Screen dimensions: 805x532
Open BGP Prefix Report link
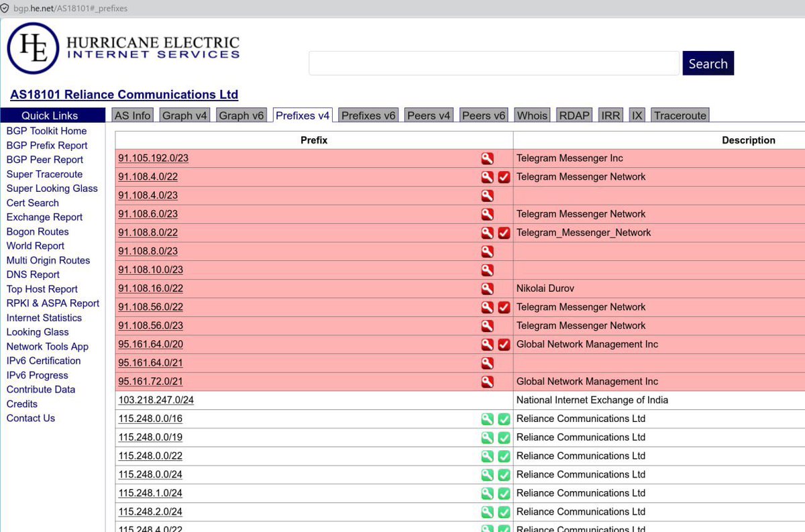point(47,146)
